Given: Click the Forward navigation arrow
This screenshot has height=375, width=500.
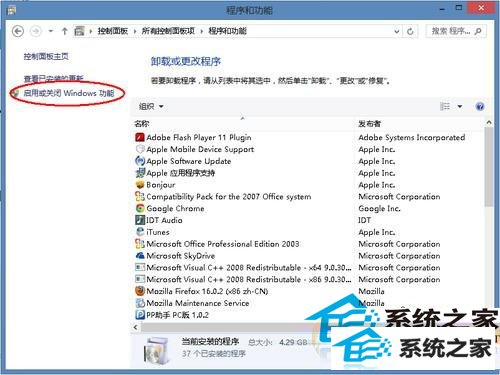Looking at the screenshot, I should tap(36, 31).
